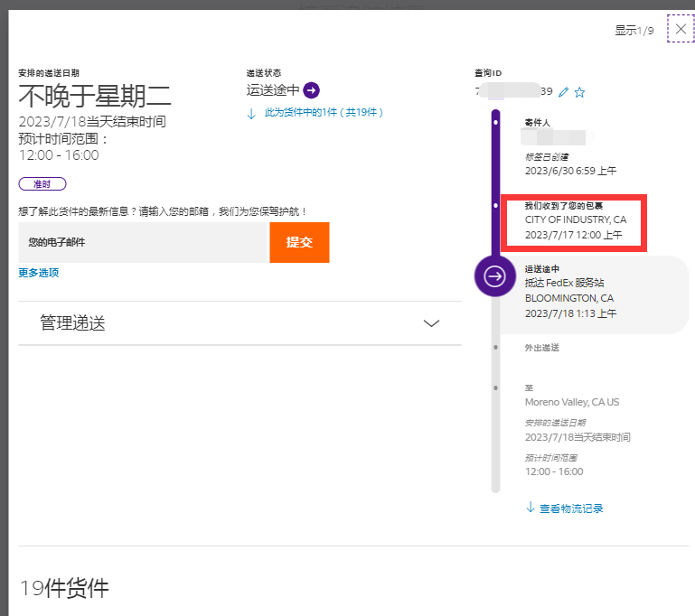The image size is (695, 616).
Task: Click the purple arrow beside 运送途中 status
Action: [x=311, y=90]
